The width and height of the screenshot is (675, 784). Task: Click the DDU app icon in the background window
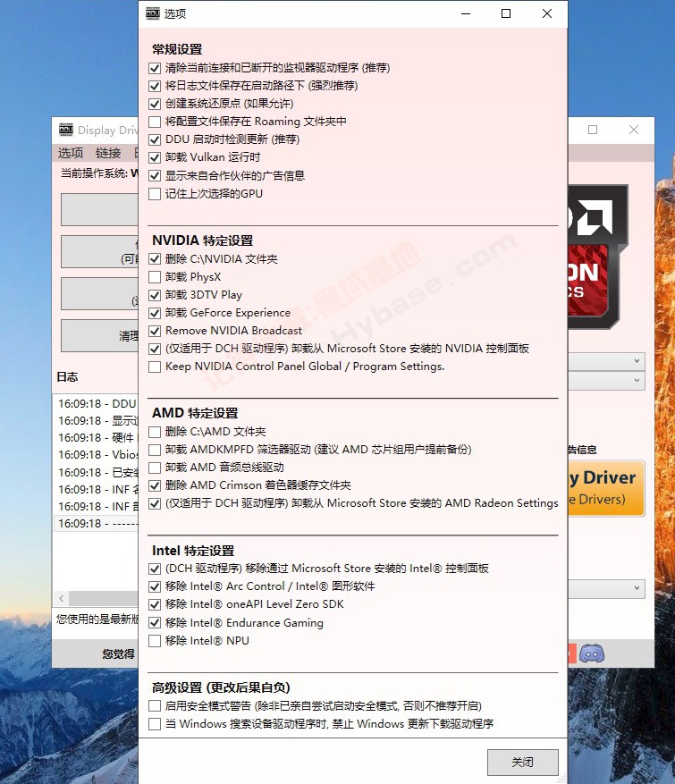pos(65,130)
